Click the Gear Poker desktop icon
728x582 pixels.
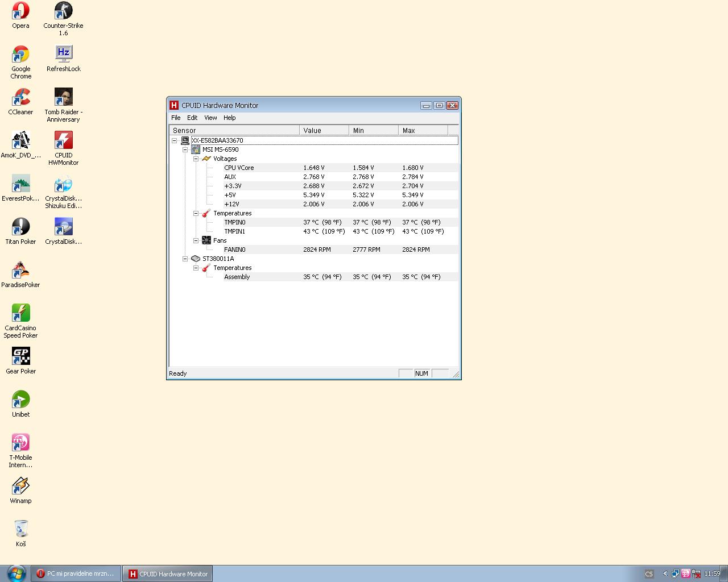click(20, 361)
